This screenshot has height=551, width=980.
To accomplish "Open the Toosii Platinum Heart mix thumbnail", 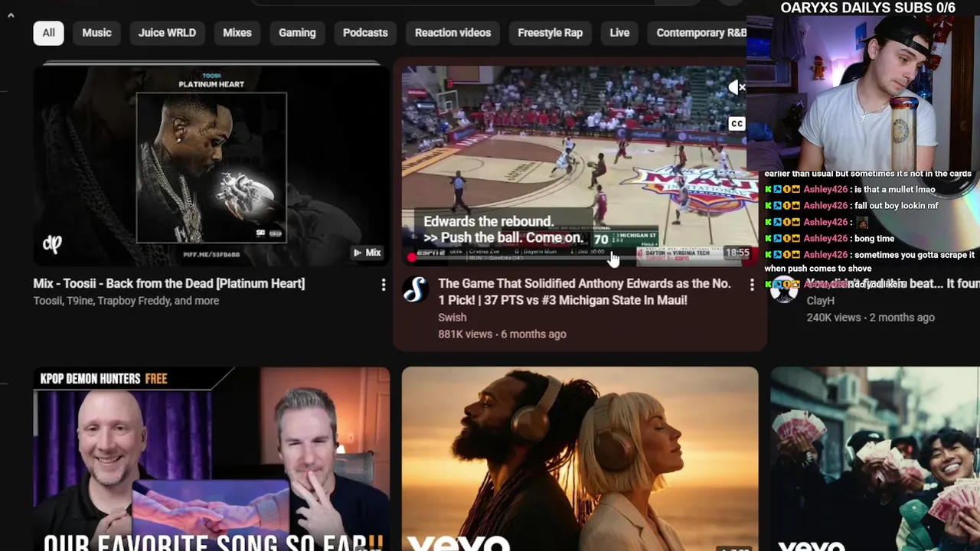I will [211, 165].
